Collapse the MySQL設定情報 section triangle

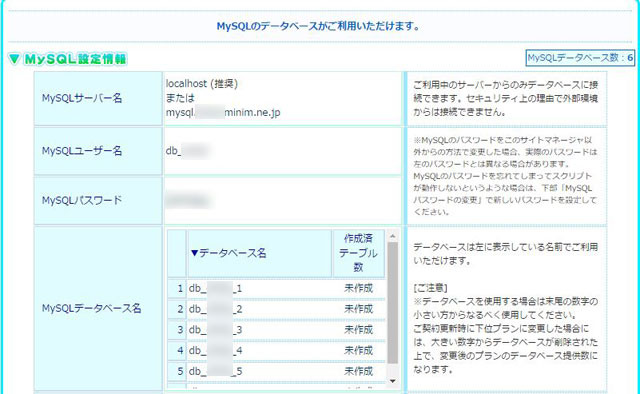(x=14, y=59)
